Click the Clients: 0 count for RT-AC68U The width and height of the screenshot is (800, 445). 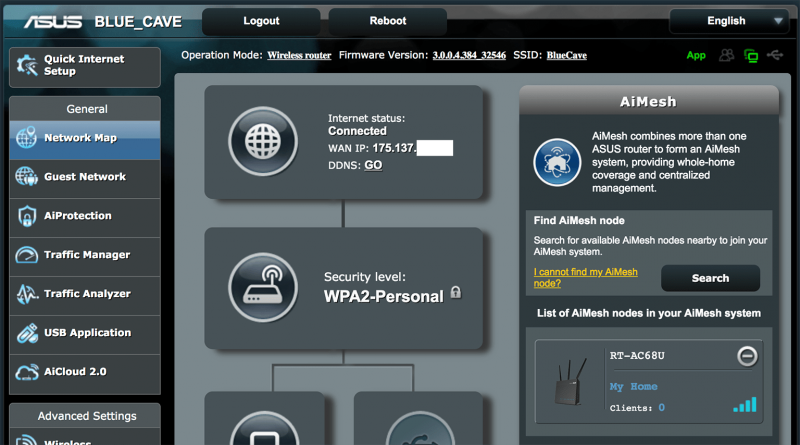637,408
